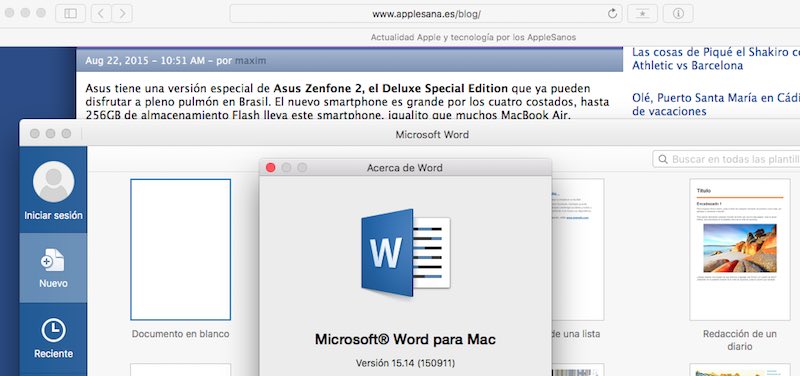This screenshot has width=800, height=376.
Task: Click Iniciar sesión in Word
Action: [x=53, y=215]
